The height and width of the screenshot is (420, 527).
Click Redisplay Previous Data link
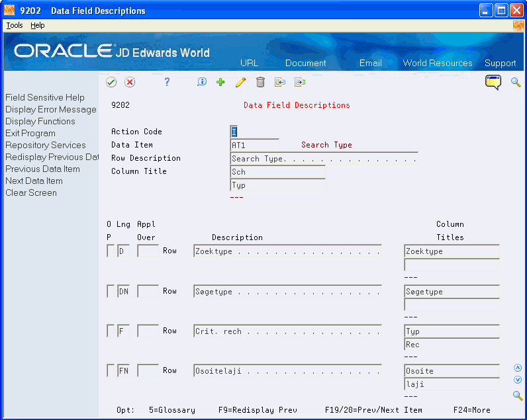tap(52, 157)
